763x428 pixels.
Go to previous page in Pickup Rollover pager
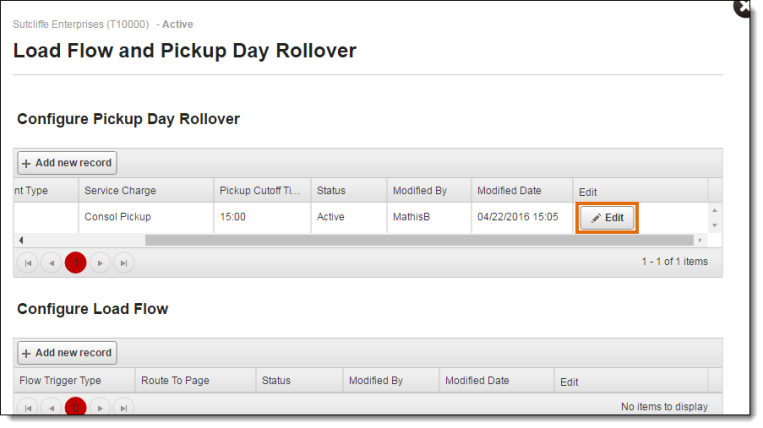click(52, 263)
